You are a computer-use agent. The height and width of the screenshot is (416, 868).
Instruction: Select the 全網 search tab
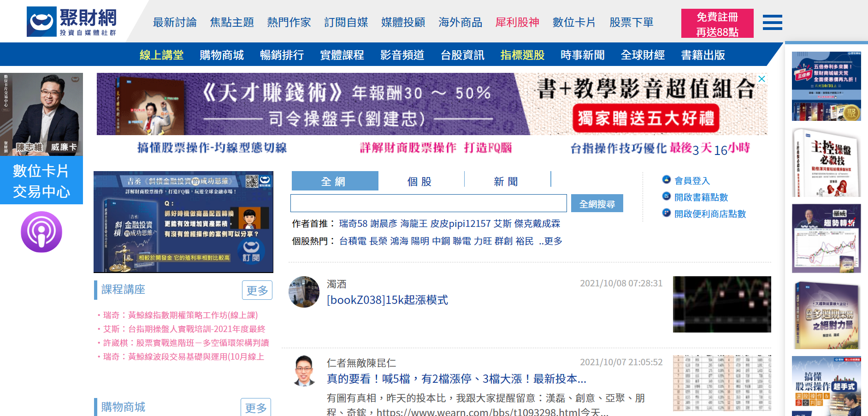tap(335, 181)
